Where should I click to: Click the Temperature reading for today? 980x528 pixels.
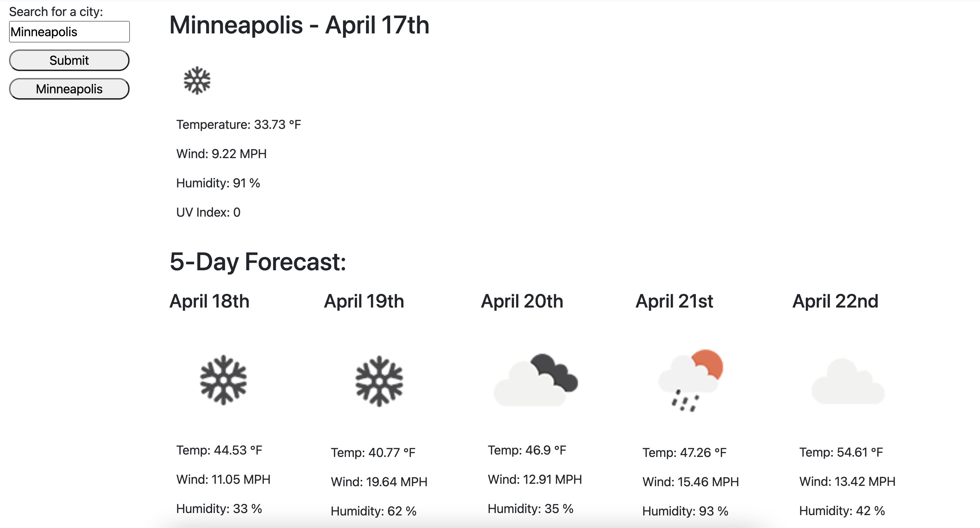(x=239, y=124)
